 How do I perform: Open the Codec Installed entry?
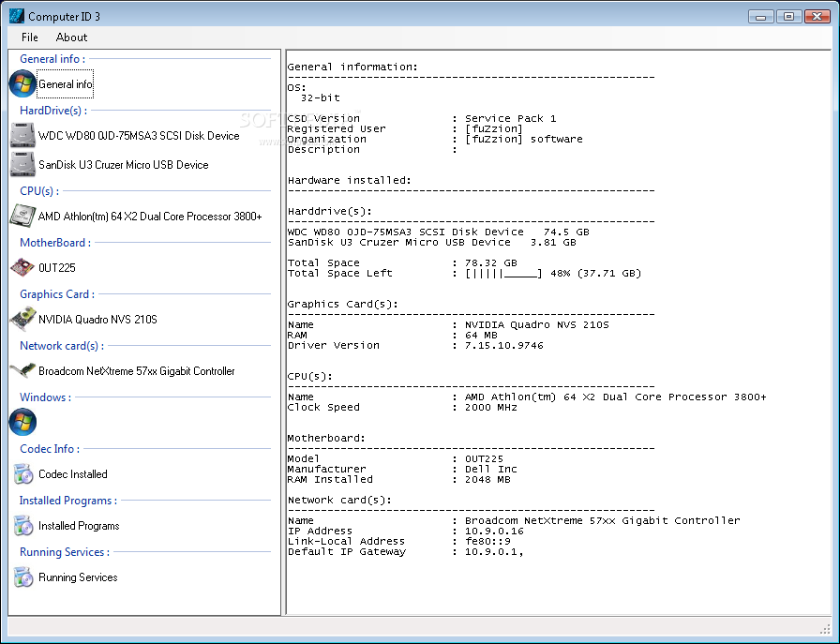73,474
